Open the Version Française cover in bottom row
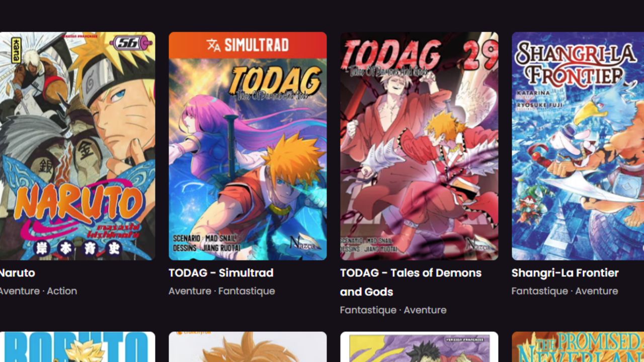 click(x=419, y=347)
